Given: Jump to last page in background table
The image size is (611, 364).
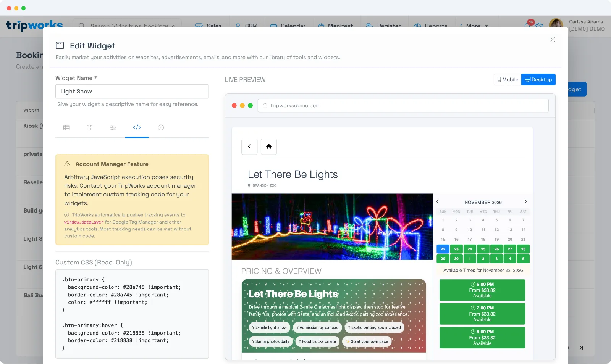Looking at the screenshot, I should coord(581,348).
